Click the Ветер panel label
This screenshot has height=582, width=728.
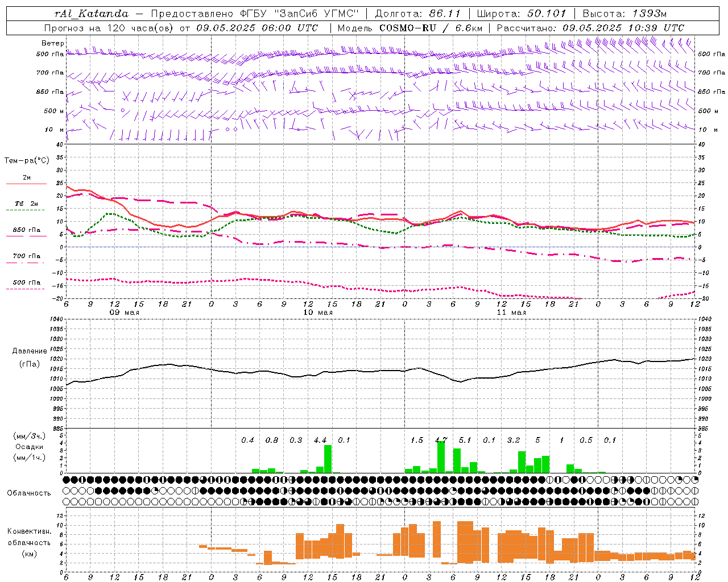52,43
